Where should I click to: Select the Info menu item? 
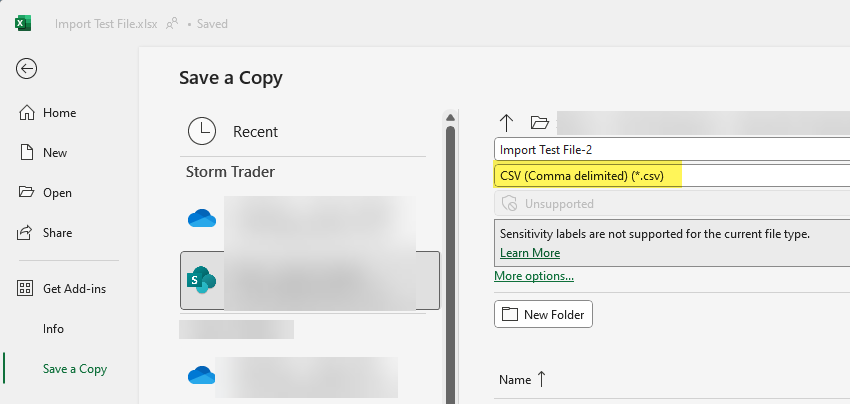53,329
